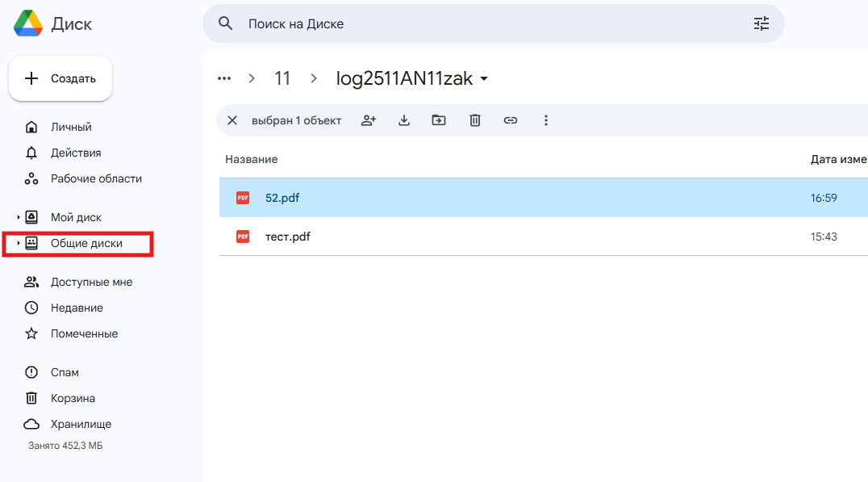Screen dimensions: 868x482
Task: Download the selected file
Action: (404, 120)
